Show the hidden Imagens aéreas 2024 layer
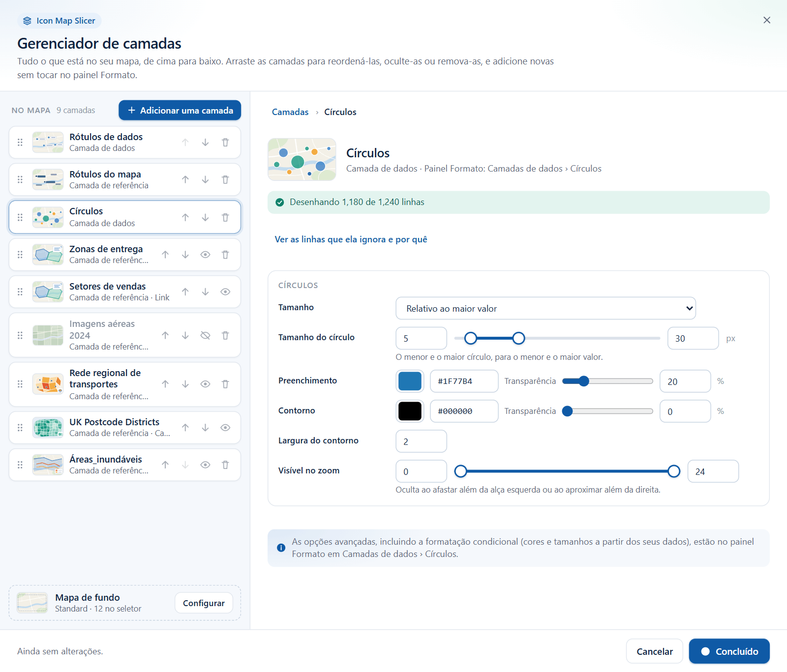The width and height of the screenshot is (787, 672). tap(205, 335)
